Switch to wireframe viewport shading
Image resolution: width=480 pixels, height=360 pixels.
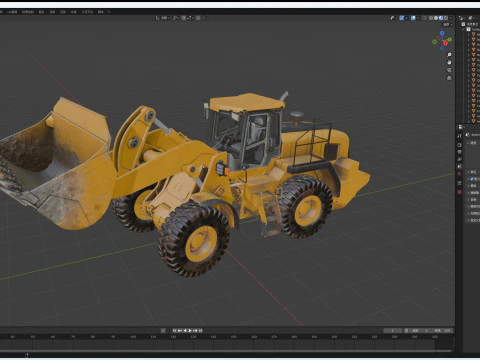point(431,18)
